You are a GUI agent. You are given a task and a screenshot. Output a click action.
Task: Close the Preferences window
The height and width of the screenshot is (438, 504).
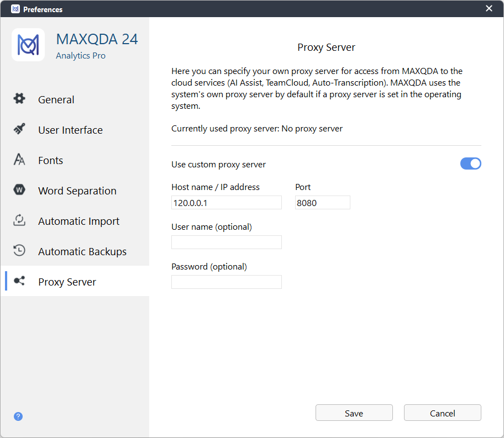click(489, 9)
